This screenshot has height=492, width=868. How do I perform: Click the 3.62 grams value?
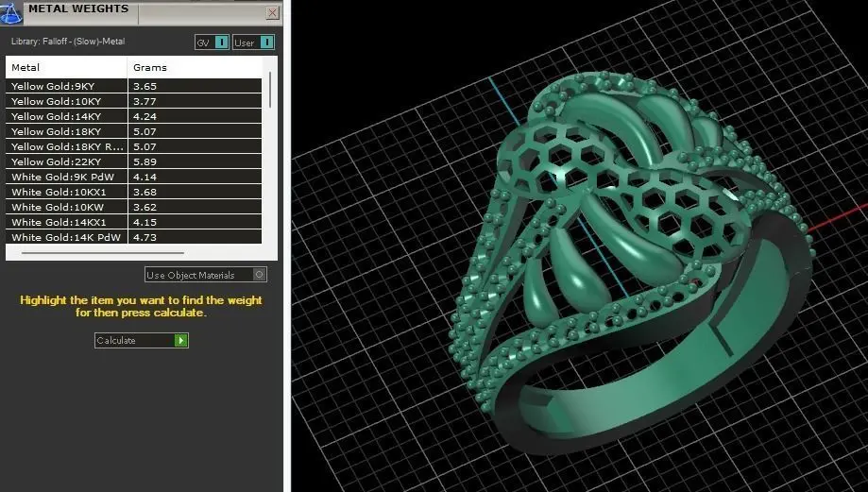[x=145, y=207]
